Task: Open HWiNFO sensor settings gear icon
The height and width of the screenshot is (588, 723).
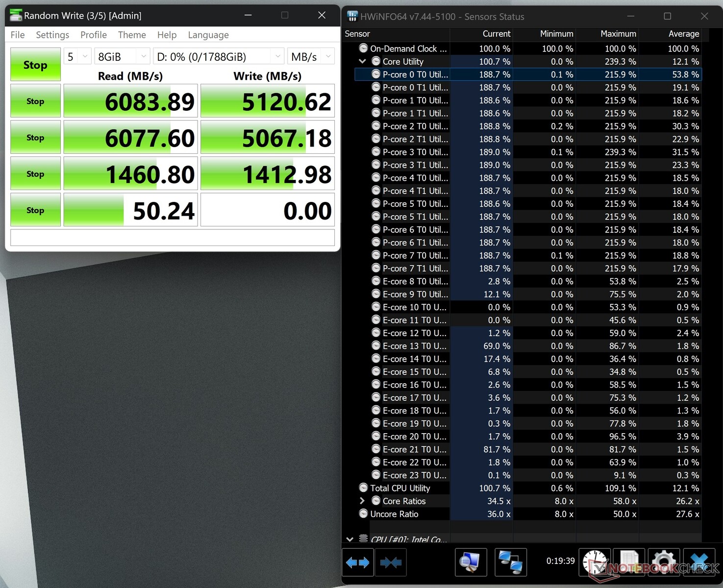Action: pos(664,562)
